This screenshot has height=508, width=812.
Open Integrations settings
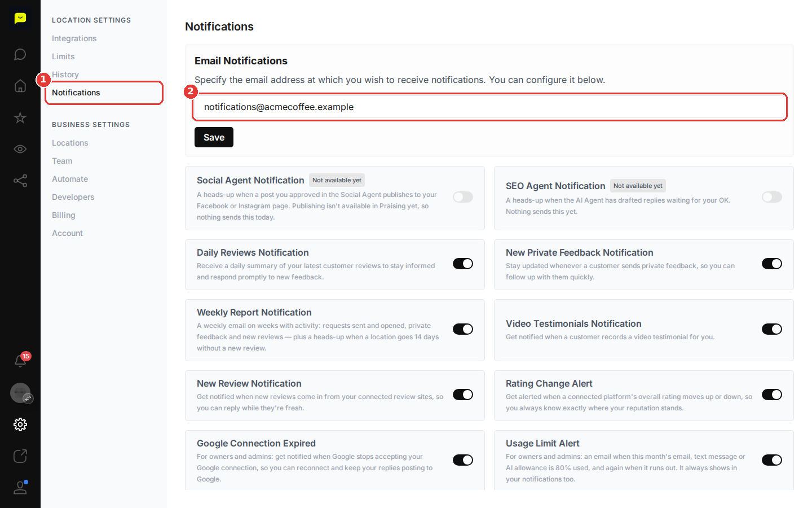click(74, 38)
